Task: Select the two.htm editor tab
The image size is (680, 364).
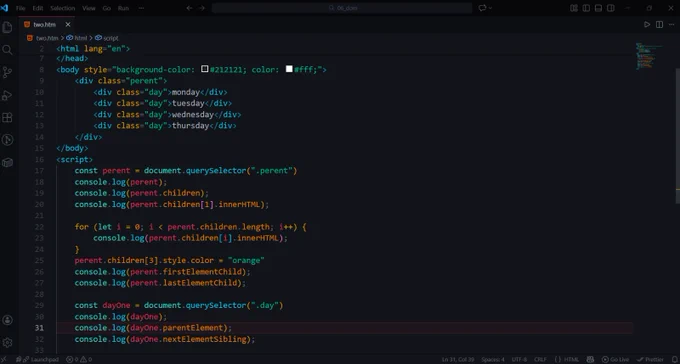Action: pyautogui.click(x=46, y=25)
